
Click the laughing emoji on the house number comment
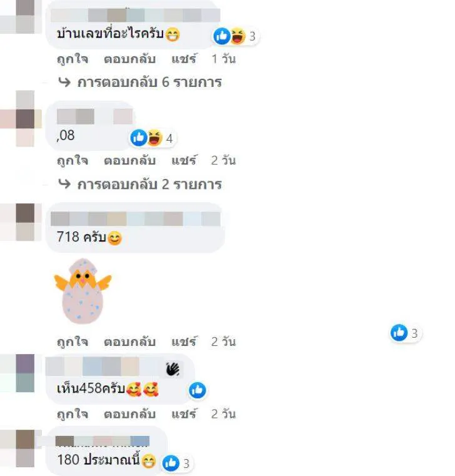click(x=238, y=36)
